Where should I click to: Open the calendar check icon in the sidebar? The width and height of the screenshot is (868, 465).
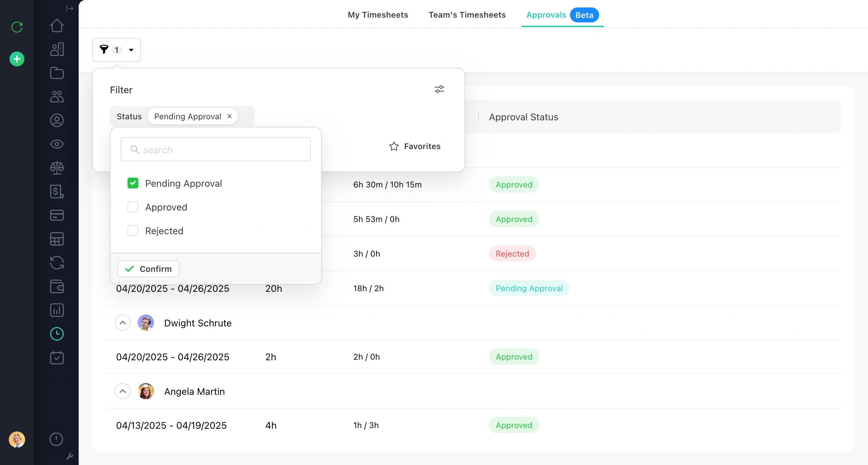[x=57, y=358]
